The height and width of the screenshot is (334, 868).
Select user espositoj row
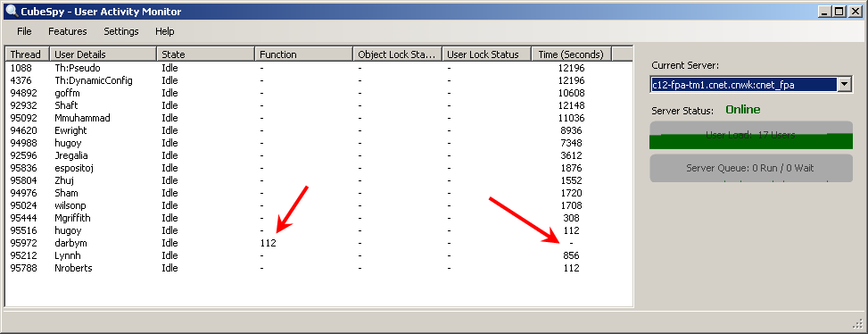pyautogui.click(x=318, y=168)
